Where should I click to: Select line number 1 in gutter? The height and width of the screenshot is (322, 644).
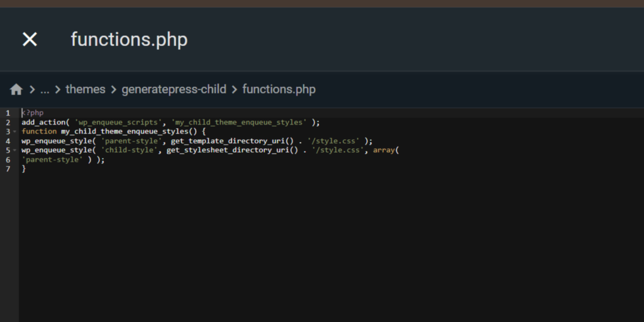click(8, 113)
